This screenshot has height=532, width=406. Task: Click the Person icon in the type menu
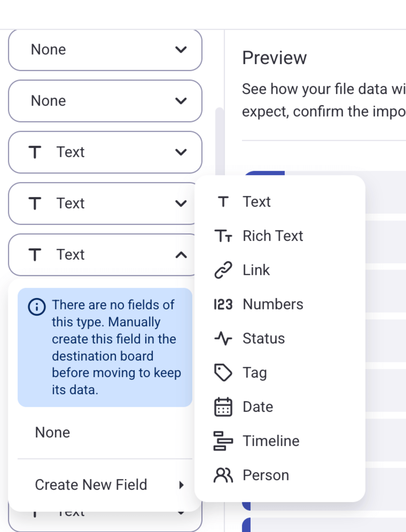[223, 475]
